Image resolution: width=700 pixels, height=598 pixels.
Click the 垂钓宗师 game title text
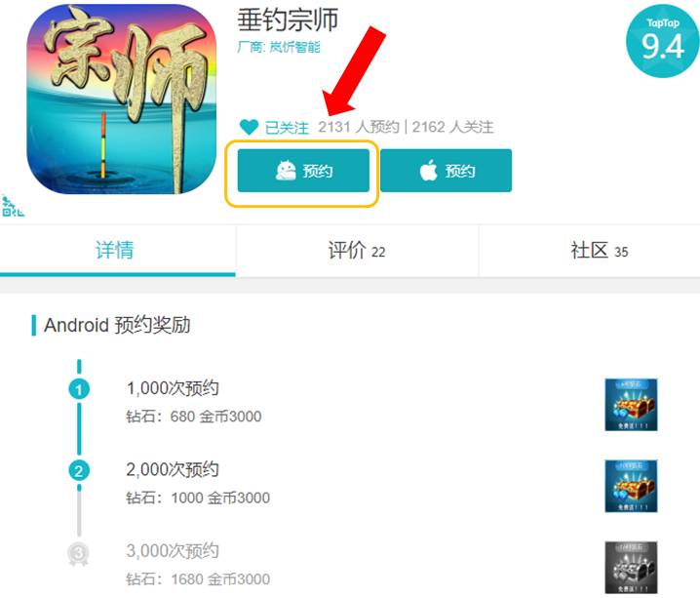tap(288, 20)
